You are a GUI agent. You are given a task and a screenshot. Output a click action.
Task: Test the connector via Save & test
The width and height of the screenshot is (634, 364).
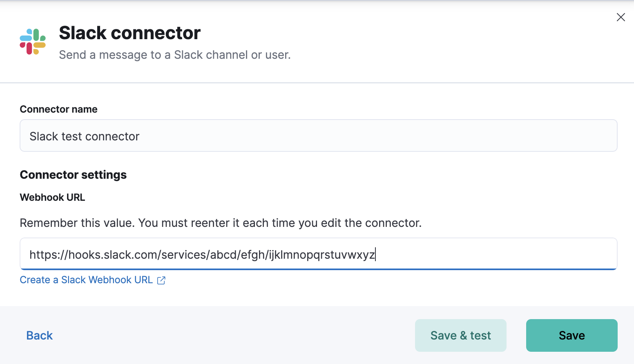[460, 335]
